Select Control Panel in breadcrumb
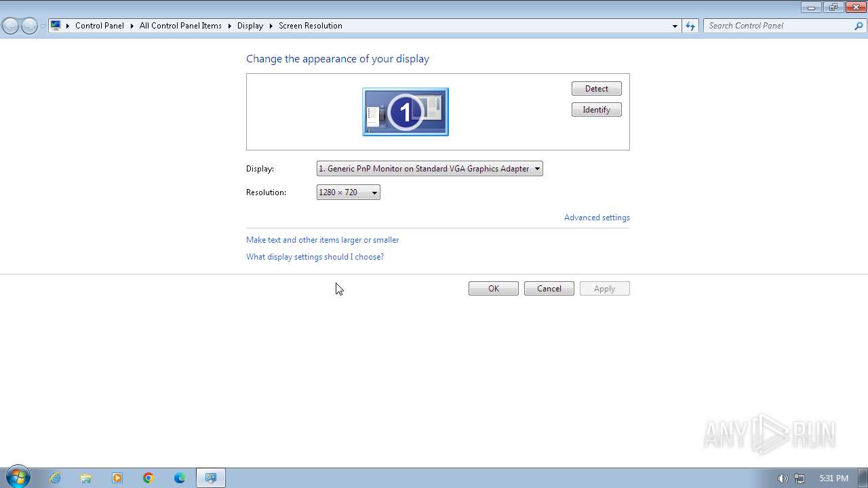 (100, 26)
